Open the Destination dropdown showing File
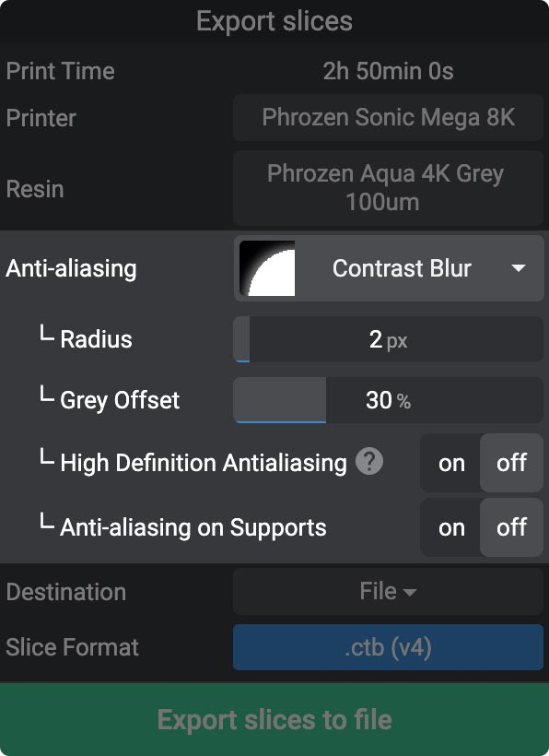This screenshot has width=549, height=756. (x=388, y=591)
